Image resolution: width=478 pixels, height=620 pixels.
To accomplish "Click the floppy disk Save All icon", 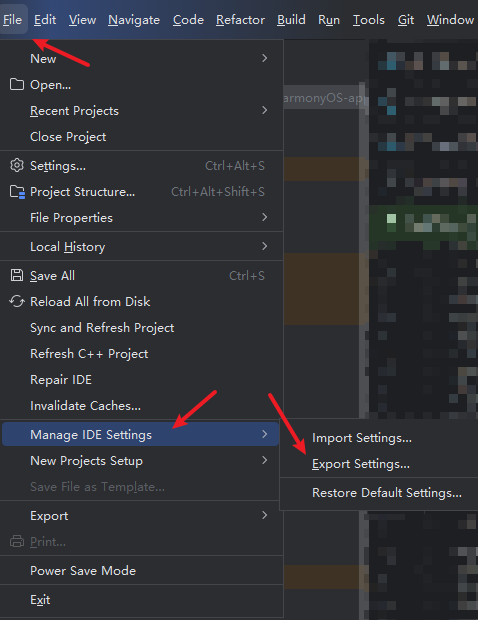I will pos(17,275).
